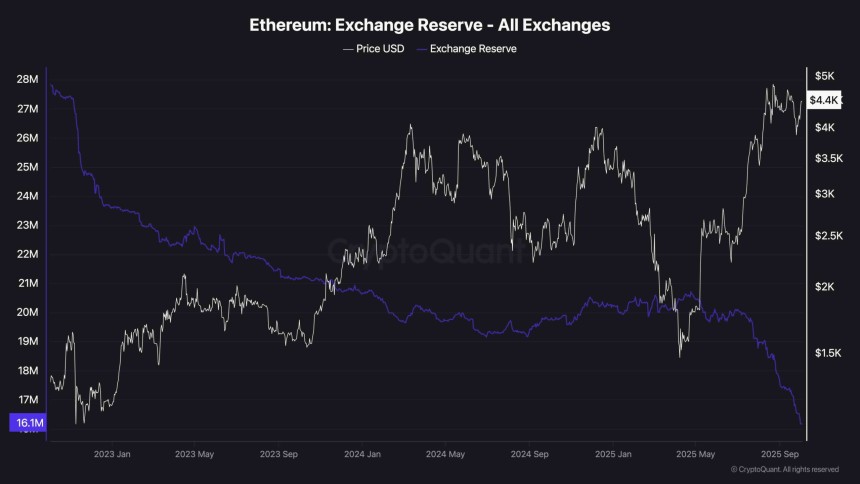
Task: Select the 2023 Jan x-axis label
Action: pos(111,453)
